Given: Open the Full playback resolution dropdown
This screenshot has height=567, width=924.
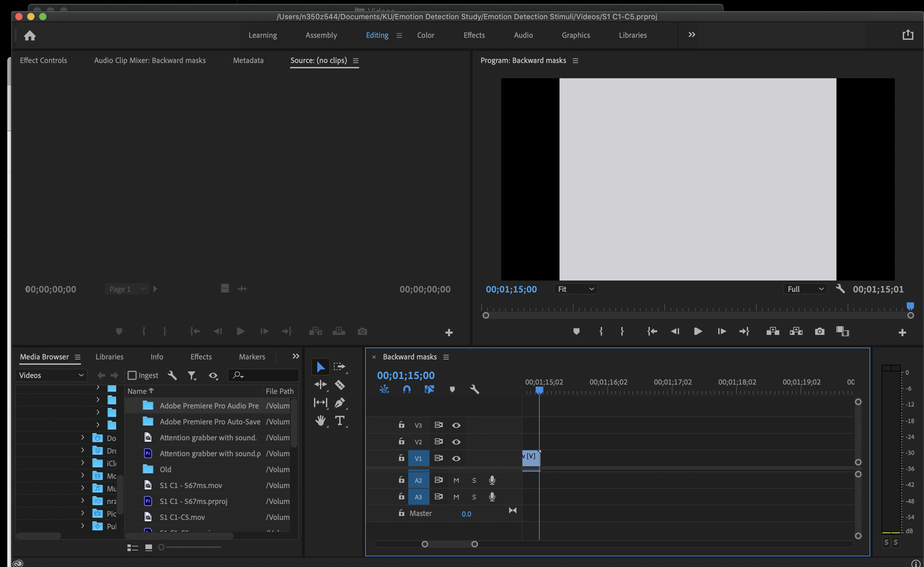Looking at the screenshot, I should tap(805, 289).
